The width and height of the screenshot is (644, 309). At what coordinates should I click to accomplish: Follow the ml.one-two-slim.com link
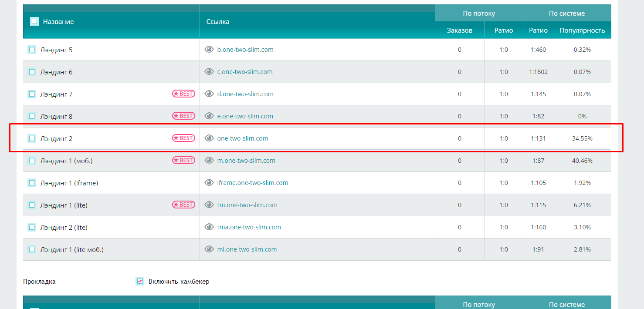(x=247, y=249)
